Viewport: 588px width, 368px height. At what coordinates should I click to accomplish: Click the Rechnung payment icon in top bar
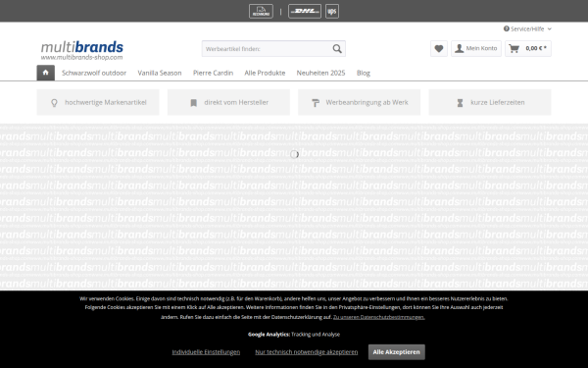(x=261, y=11)
